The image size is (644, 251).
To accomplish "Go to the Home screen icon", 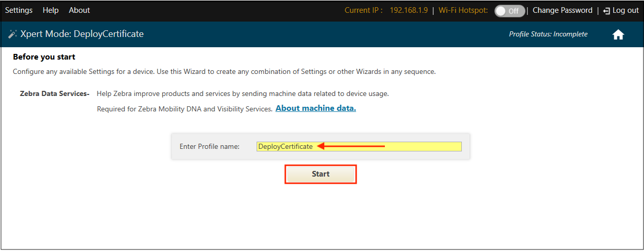I will 618,34.
